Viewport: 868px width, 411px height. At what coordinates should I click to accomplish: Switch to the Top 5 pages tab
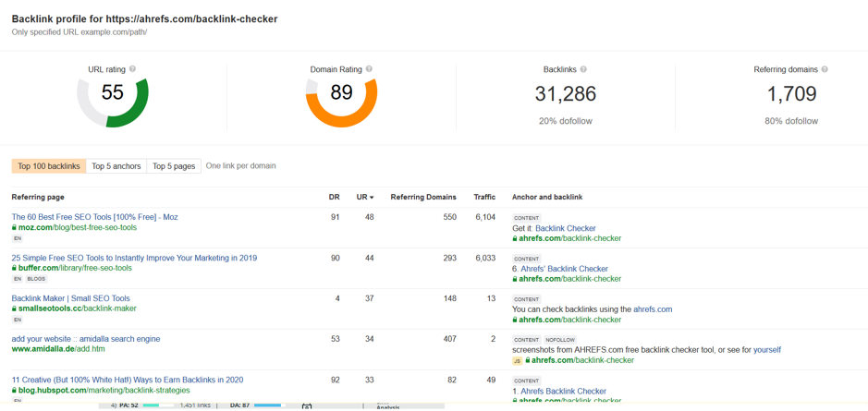coord(174,166)
